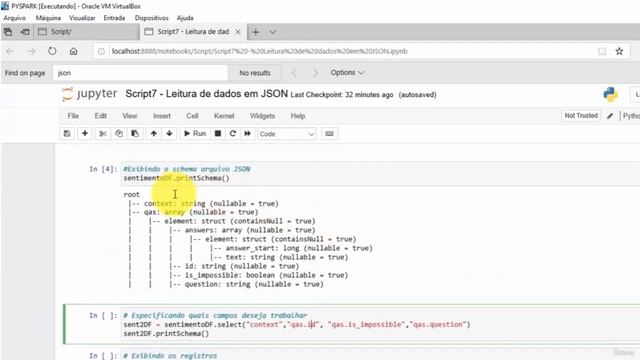This screenshot has width=640, height=360.
Task: Click the set tabs aside icon
Action: [x=25, y=32]
